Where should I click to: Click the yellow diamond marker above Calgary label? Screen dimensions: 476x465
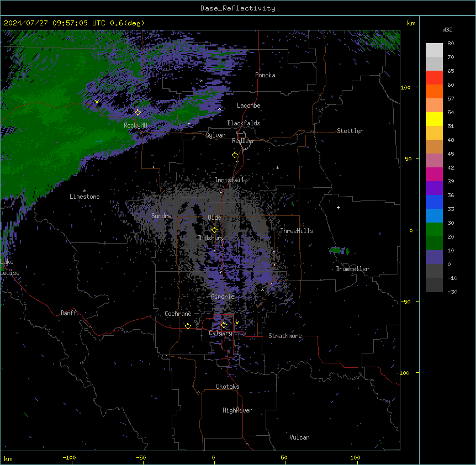pos(224,325)
